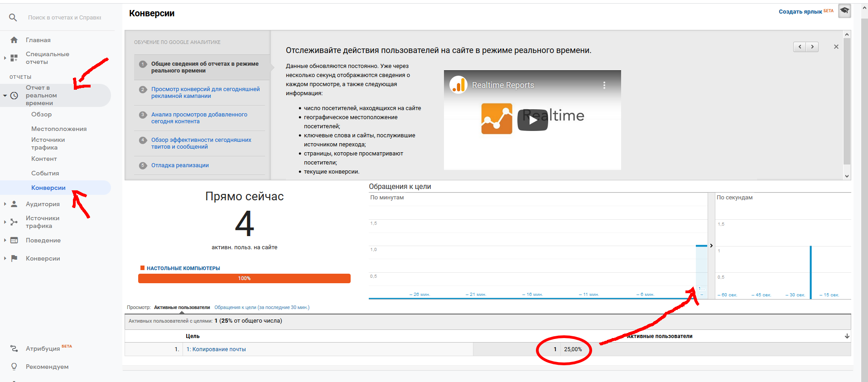Screen dimensions: 868x382
Task: Expand Специальные отчеты section
Action: pyautogui.click(x=5, y=58)
